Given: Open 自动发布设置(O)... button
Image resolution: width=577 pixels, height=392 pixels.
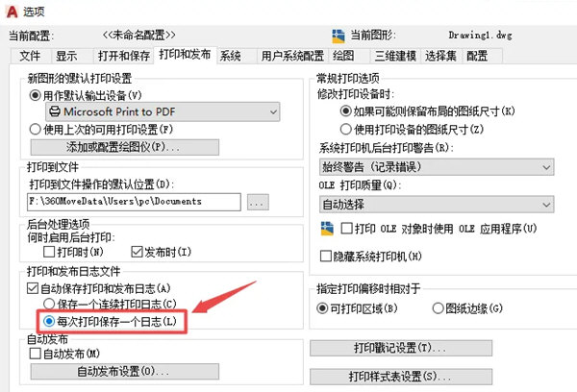Looking at the screenshot, I should click(125, 372).
